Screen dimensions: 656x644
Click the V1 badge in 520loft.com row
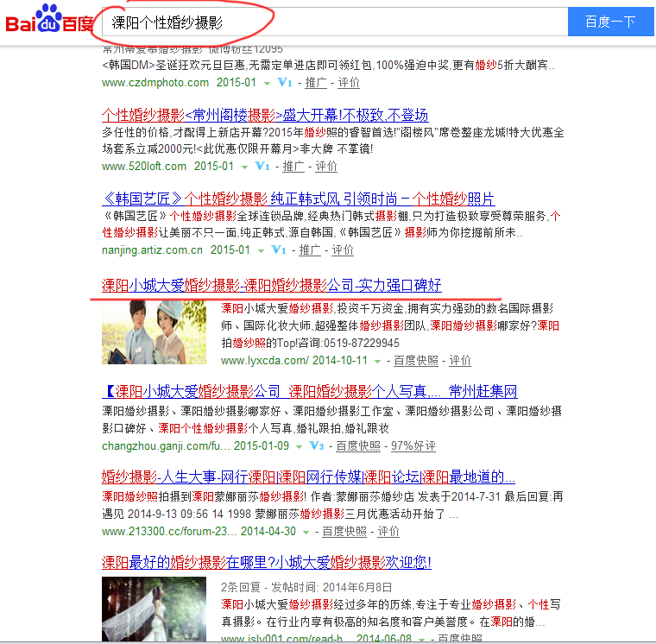[x=262, y=166]
